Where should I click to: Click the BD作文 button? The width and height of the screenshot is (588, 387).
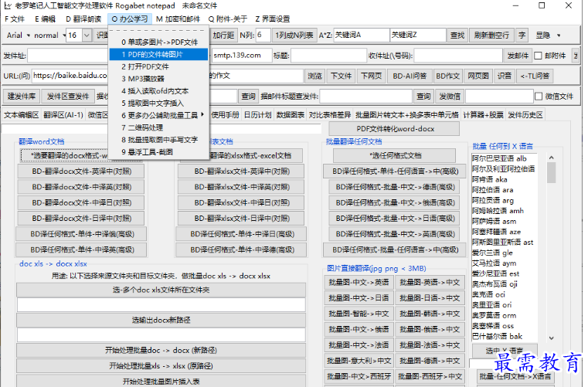(x=447, y=76)
